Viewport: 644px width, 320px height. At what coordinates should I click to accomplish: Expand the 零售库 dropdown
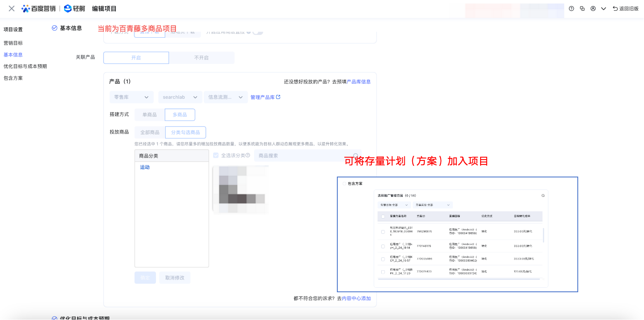(x=131, y=97)
